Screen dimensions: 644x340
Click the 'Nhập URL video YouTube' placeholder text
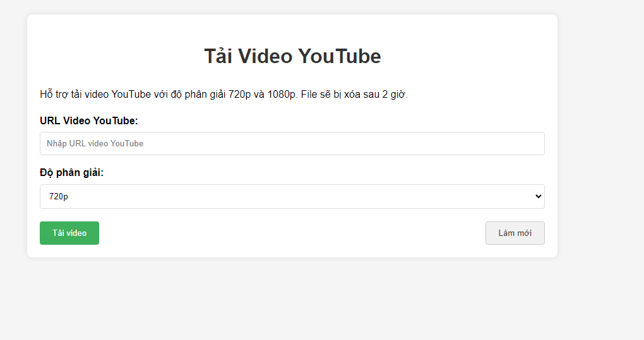[95, 144]
